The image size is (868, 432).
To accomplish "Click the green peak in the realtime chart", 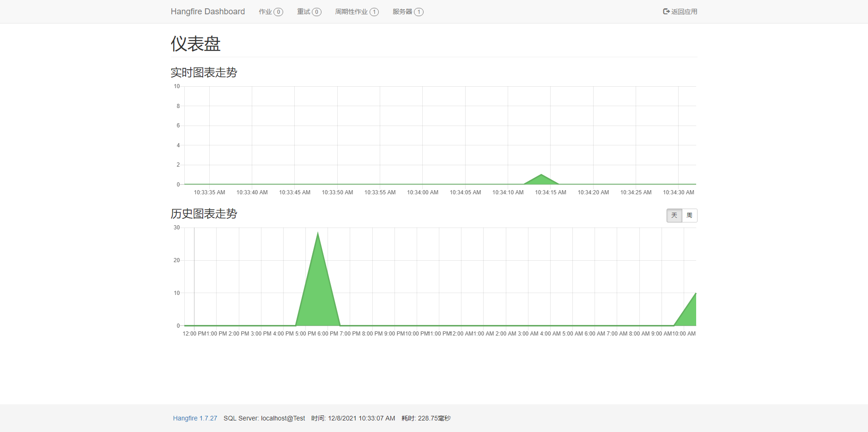I will (541, 180).
